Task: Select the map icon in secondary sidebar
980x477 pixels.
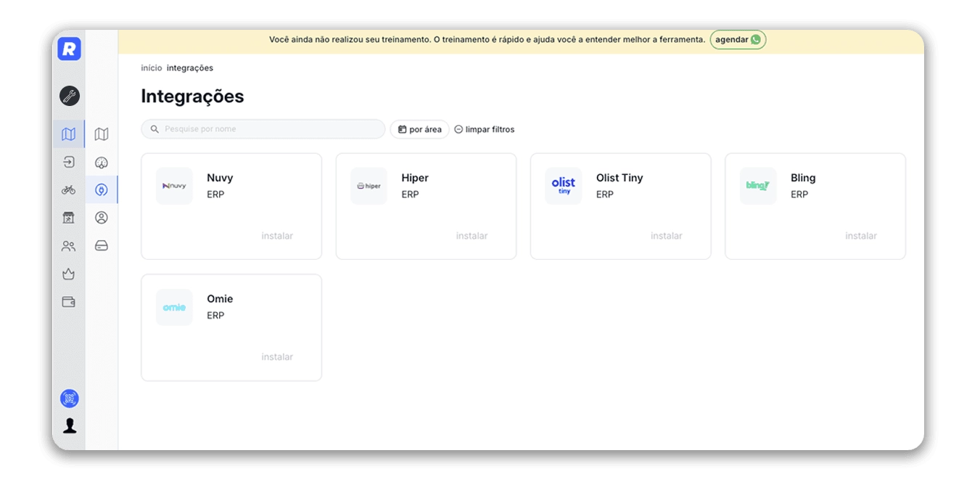Action: pyautogui.click(x=102, y=134)
